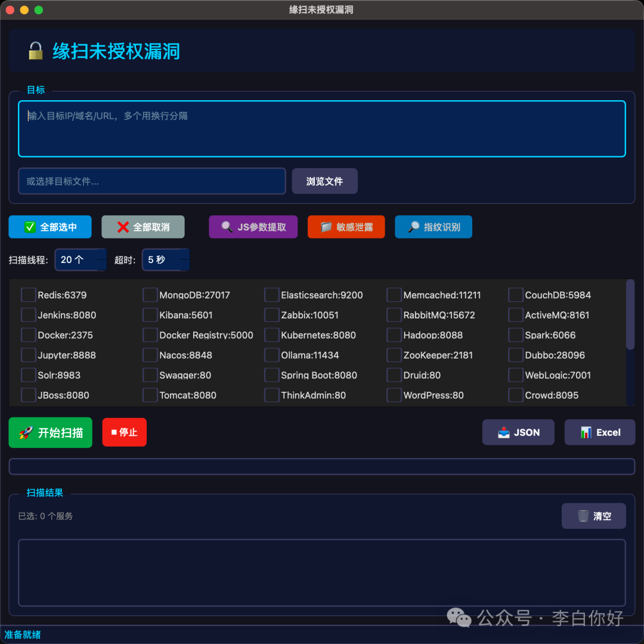Click the 或选择目标文件 file path field

pos(152,181)
